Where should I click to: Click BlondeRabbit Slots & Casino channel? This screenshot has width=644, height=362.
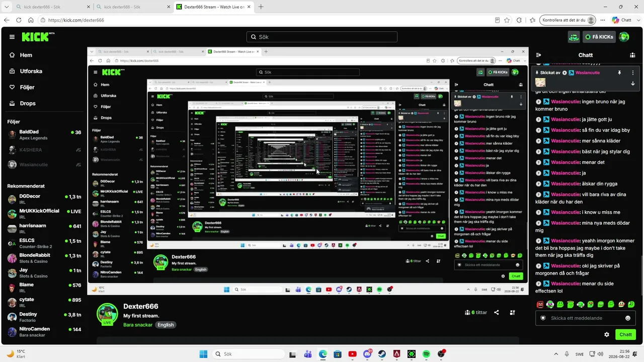click(45, 258)
